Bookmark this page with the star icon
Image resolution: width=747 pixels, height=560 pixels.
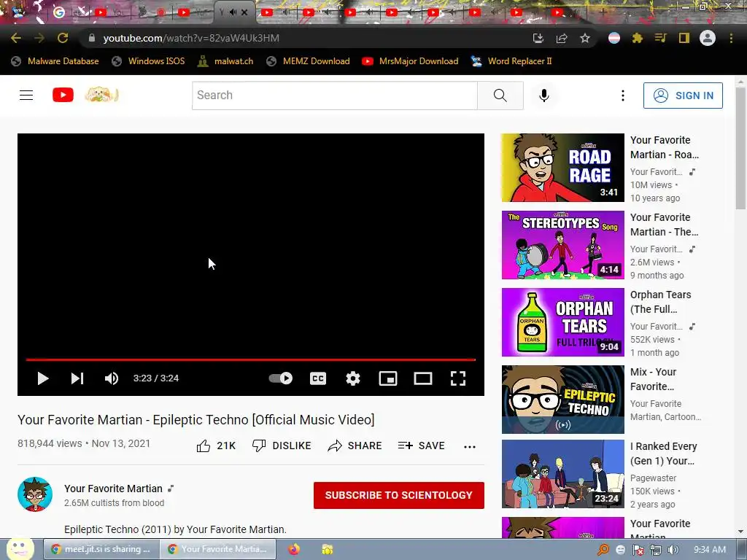(585, 38)
